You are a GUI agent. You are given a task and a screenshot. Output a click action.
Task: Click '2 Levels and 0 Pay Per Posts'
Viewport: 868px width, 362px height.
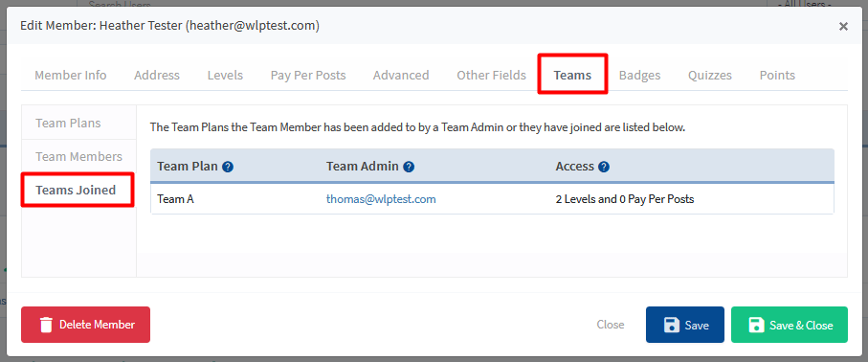[624, 199]
